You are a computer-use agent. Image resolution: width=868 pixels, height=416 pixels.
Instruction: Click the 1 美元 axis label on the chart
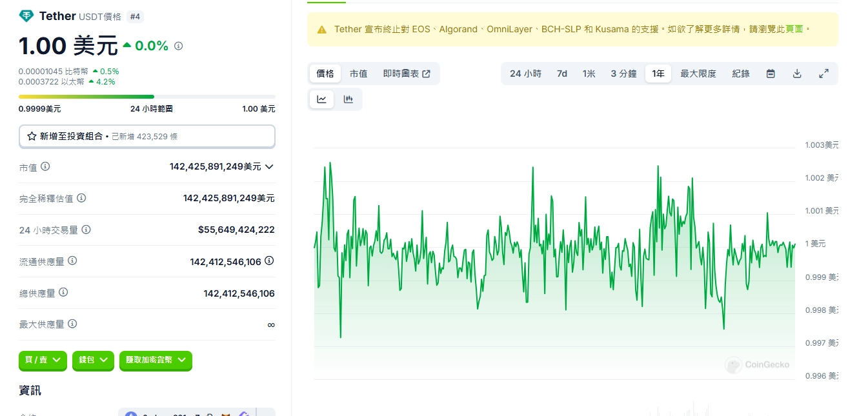816,243
